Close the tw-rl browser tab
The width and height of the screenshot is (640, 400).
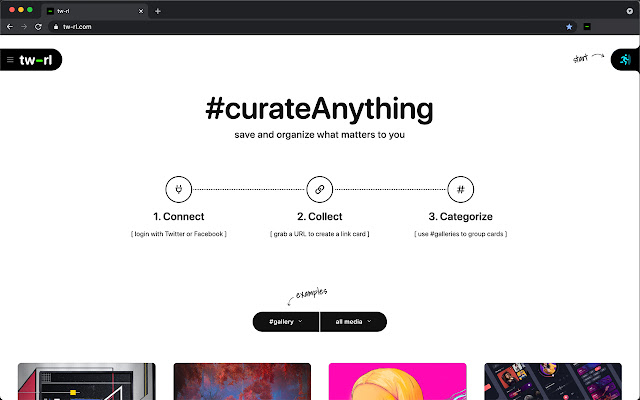coord(141,10)
